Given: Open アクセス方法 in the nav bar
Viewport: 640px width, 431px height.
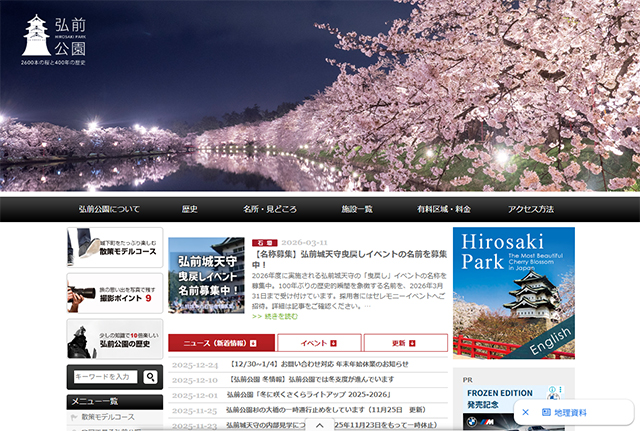Looking at the screenshot, I should point(531,209).
